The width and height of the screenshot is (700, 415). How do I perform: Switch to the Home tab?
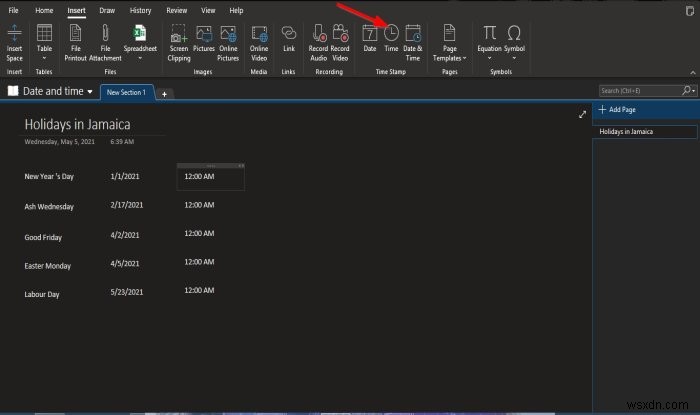[x=44, y=10]
